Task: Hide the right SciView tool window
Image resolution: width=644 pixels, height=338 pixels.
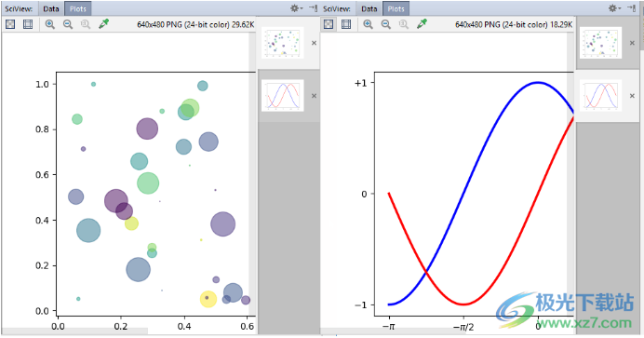Action: coord(631,8)
